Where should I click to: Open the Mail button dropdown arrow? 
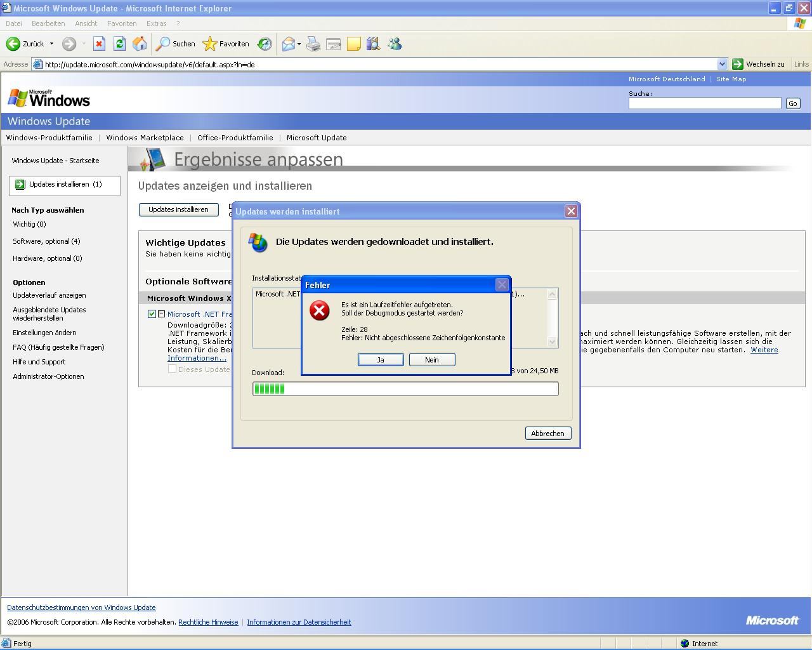click(x=299, y=44)
